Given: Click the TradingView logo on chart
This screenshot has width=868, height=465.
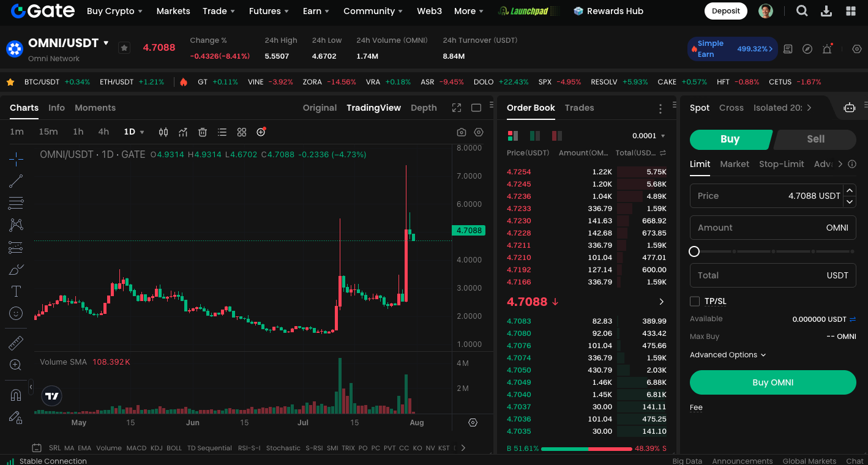Looking at the screenshot, I should tap(52, 396).
